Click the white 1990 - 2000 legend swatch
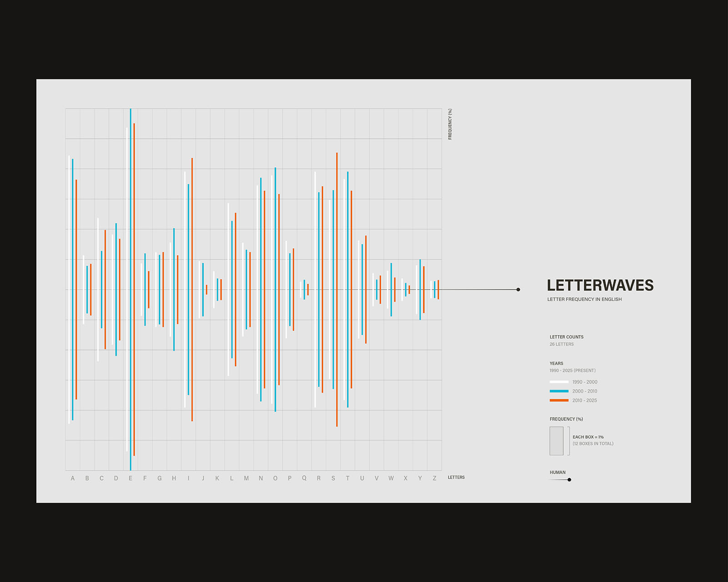The height and width of the screenshot is (582, 728). tap(559, 382)
